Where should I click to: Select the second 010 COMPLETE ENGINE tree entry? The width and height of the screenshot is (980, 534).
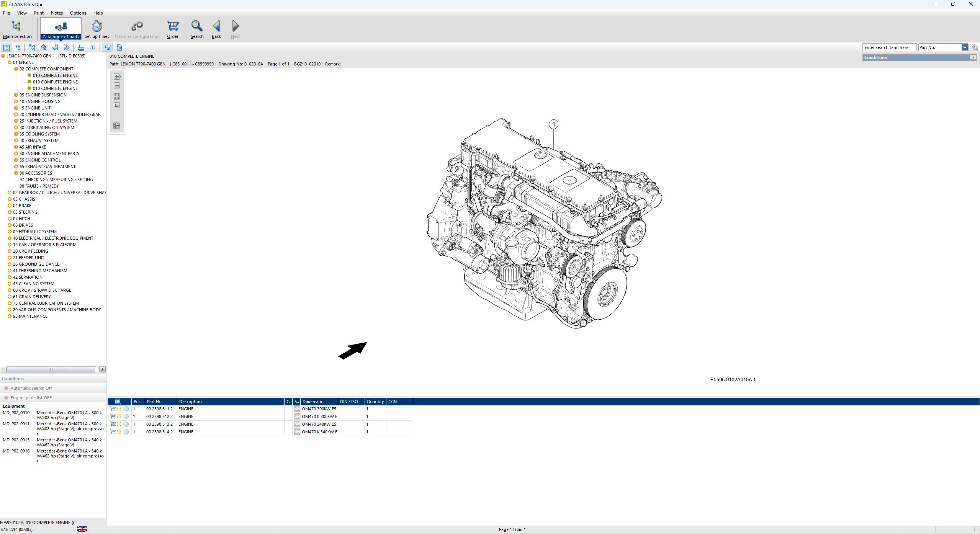tap(55, 82)
